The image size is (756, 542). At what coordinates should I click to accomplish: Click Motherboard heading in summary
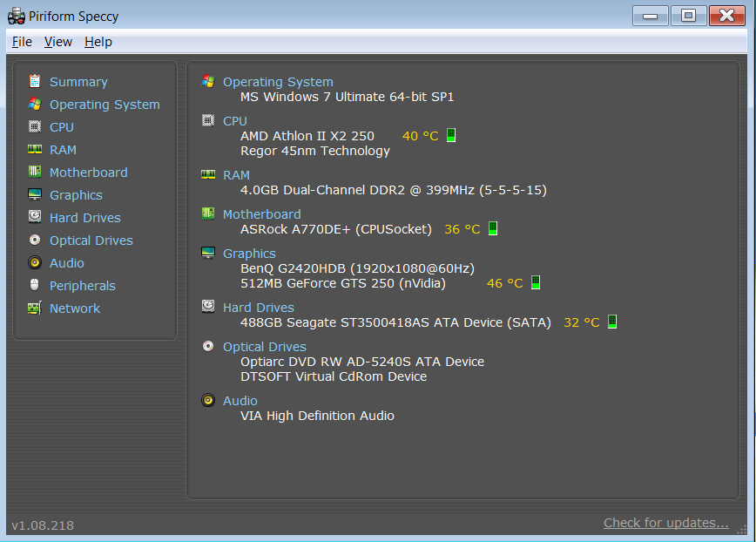pyautogui.click(x=262, y=214)
